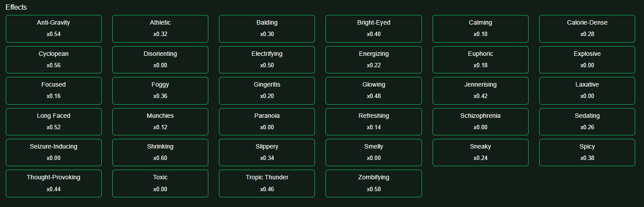Select the Anti-Gravity effect card
This screenshot has height=207, width=644.
[53, 29]
